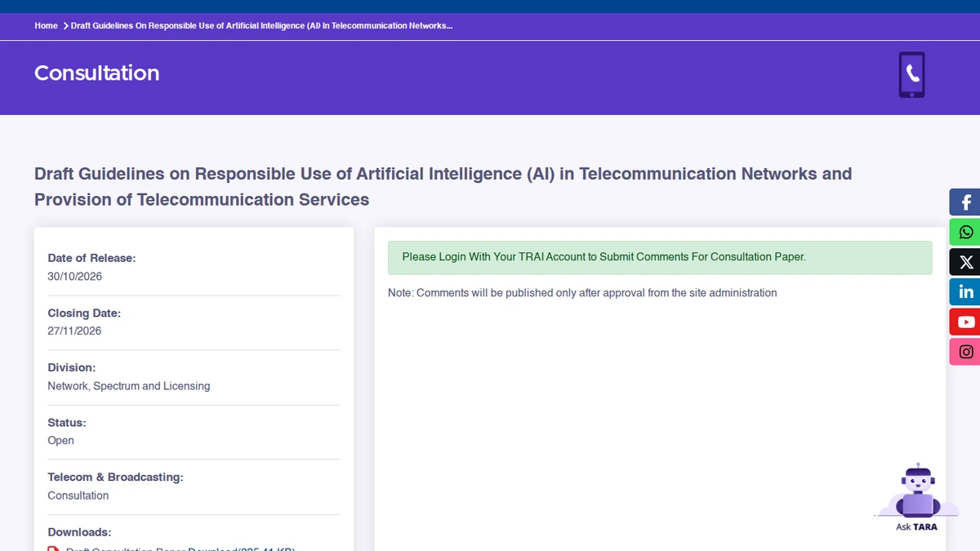Click the Date of Release label

tap(91, 258)
